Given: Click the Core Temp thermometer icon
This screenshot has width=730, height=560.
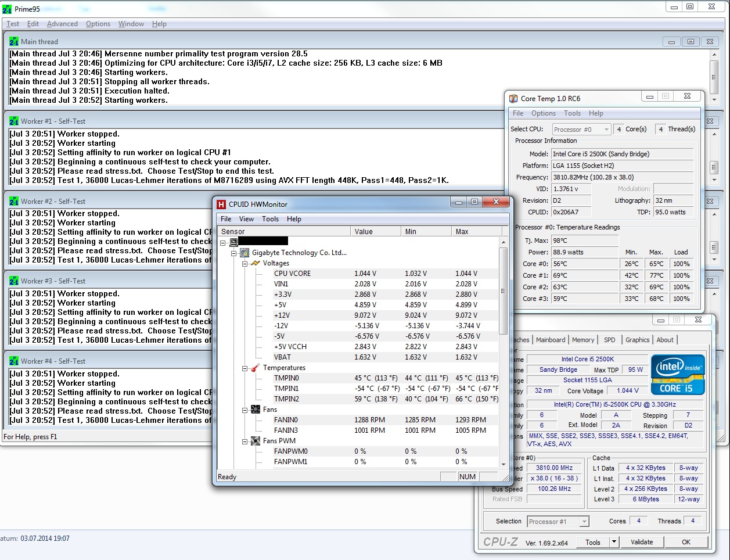Looking at the screenshot, I should pos(513,99).
